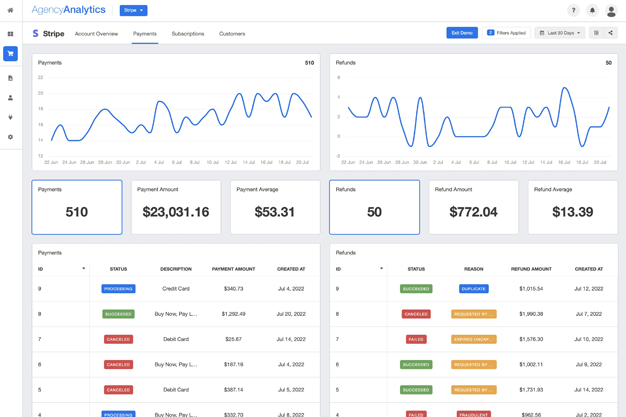Open the notifications bell icon

(592, 10)
